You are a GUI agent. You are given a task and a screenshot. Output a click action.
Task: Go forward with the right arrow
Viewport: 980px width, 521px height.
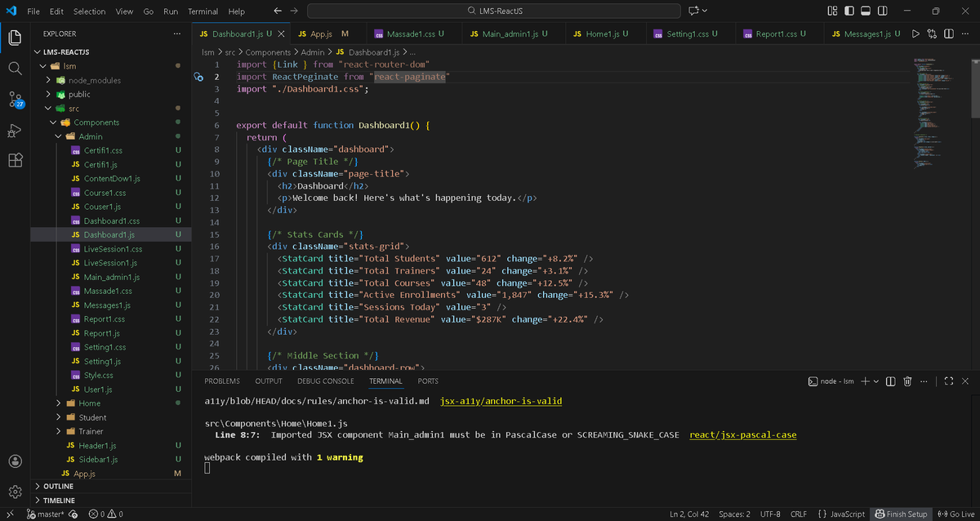[x=295, y=11]
